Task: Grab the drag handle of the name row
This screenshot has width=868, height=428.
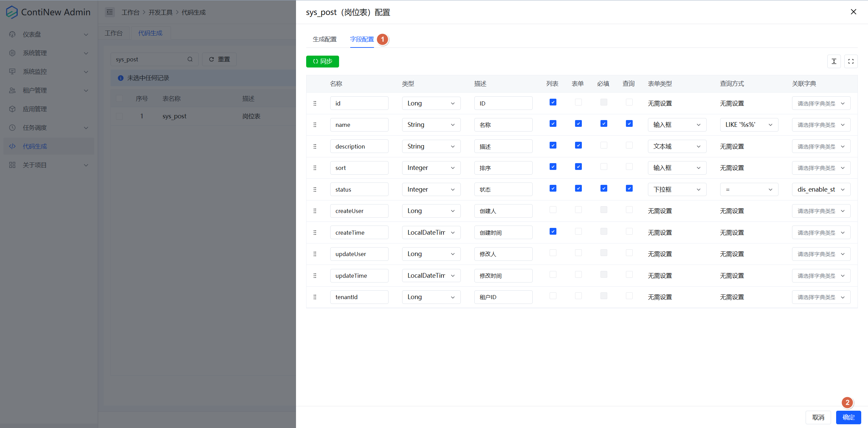Action: pos(315,125)
